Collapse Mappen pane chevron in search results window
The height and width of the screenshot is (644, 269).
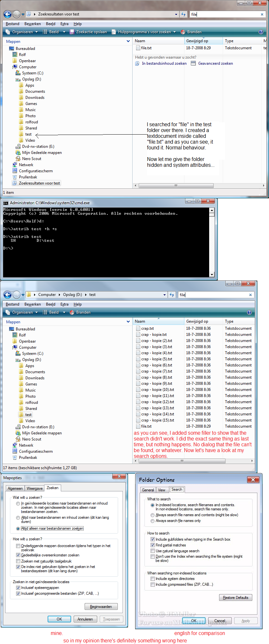(x=128, y=41)
